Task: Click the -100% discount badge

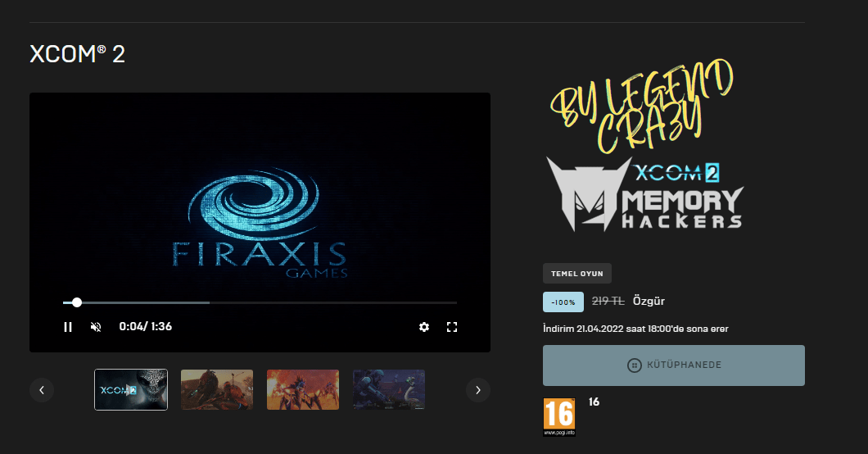Action: (563, 302)
